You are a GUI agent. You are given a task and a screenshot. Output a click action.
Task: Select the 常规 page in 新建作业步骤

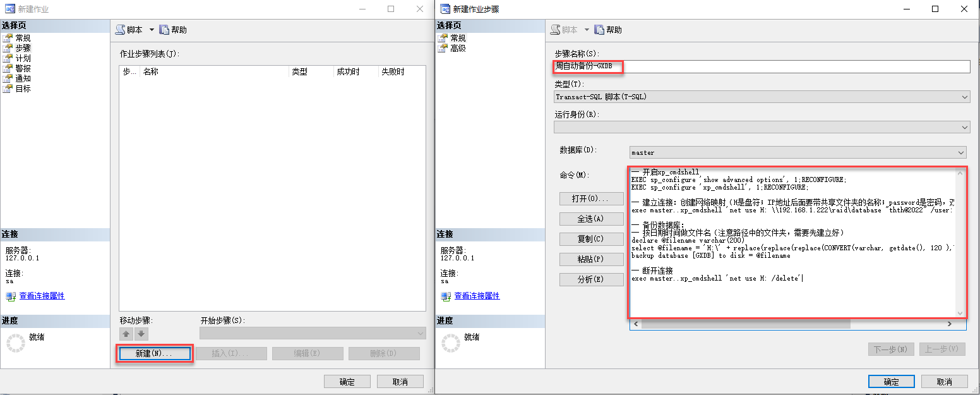point(458,38)
